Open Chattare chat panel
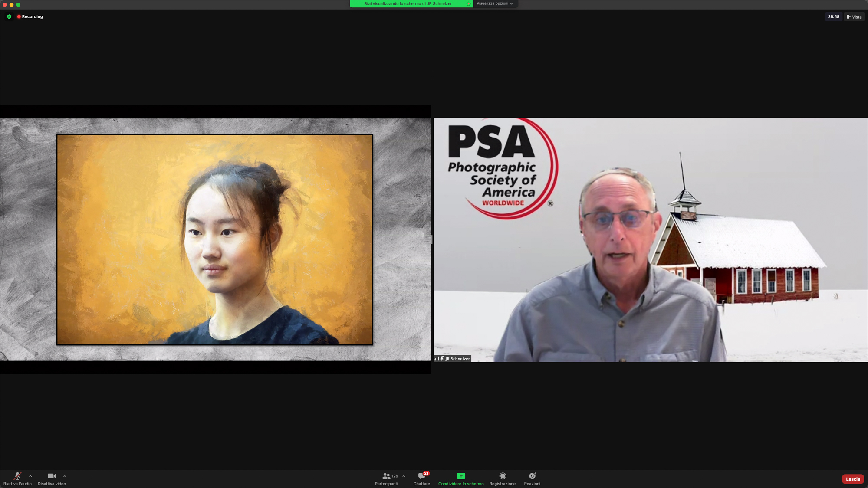This screenshot has width=868, height=488. point(421,479)
